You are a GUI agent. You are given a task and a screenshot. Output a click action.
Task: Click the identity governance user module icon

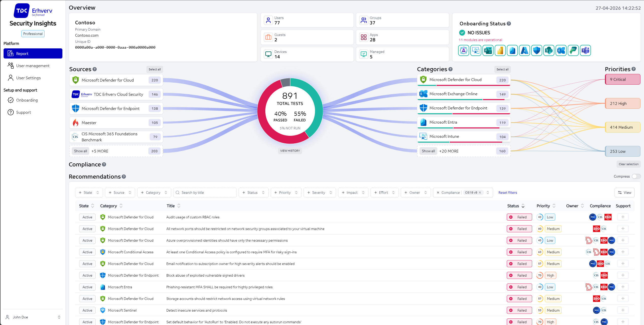[464, 50]
